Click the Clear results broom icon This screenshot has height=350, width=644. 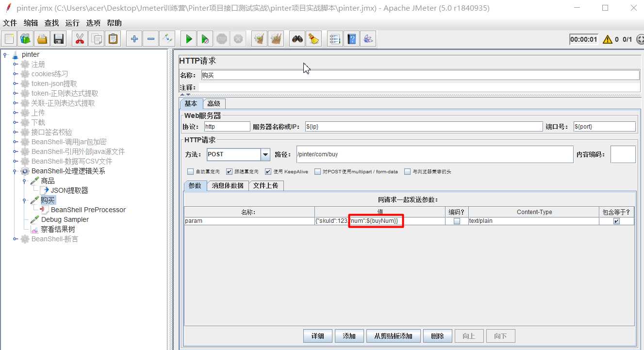[x=260, y=39]
